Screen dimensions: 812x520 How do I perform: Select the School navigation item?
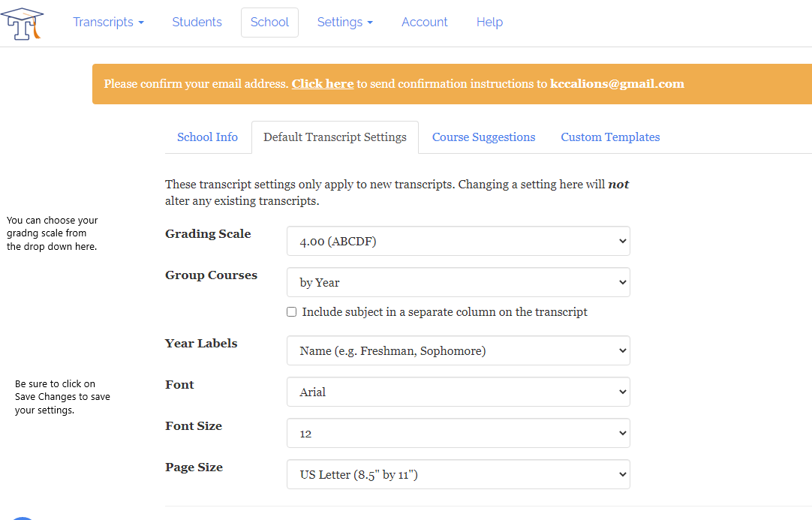click(x=269, y=23)
